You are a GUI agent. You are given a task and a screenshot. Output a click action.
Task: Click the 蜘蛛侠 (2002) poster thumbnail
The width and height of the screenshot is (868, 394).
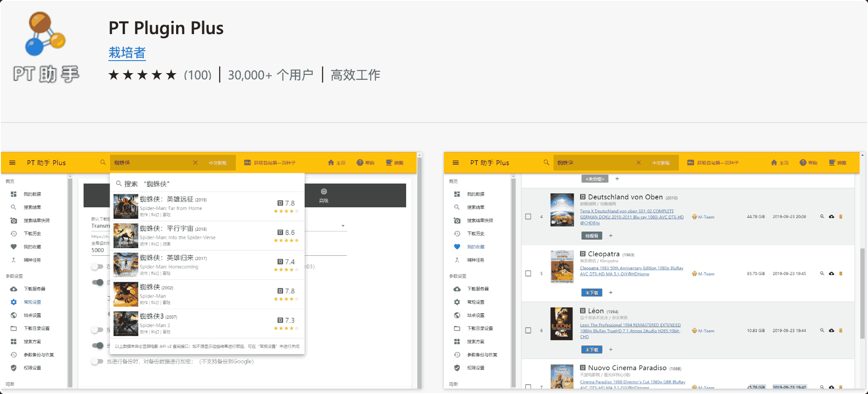pos(126,294)
